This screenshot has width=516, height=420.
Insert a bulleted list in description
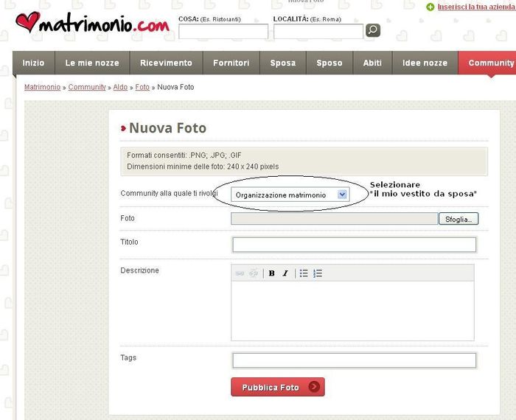pos(304,273)
